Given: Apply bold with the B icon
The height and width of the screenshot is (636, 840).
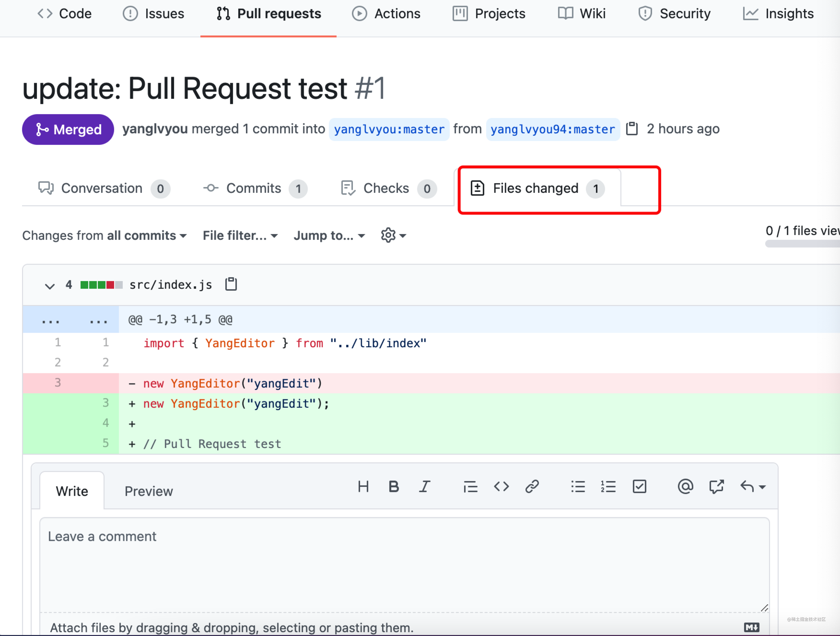Looking at the screenshot, I should 394,487.
